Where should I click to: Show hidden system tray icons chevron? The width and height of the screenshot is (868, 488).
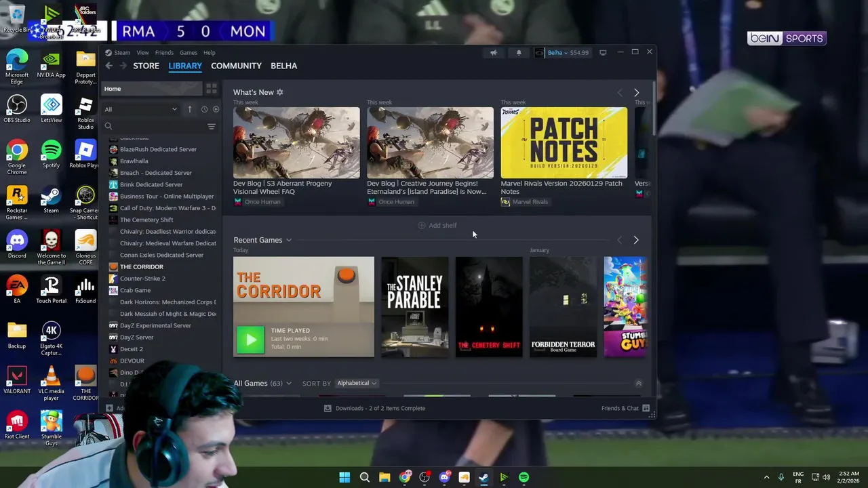[x=766, y=477]
